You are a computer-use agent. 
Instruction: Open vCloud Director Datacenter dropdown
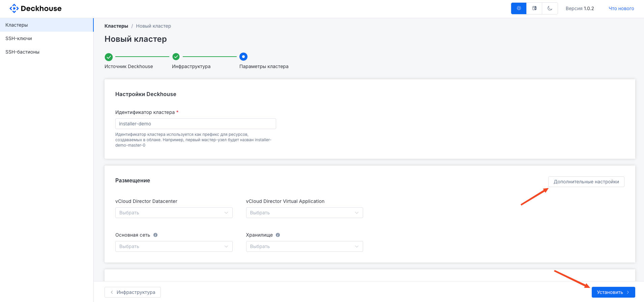(x=174, y=213)
